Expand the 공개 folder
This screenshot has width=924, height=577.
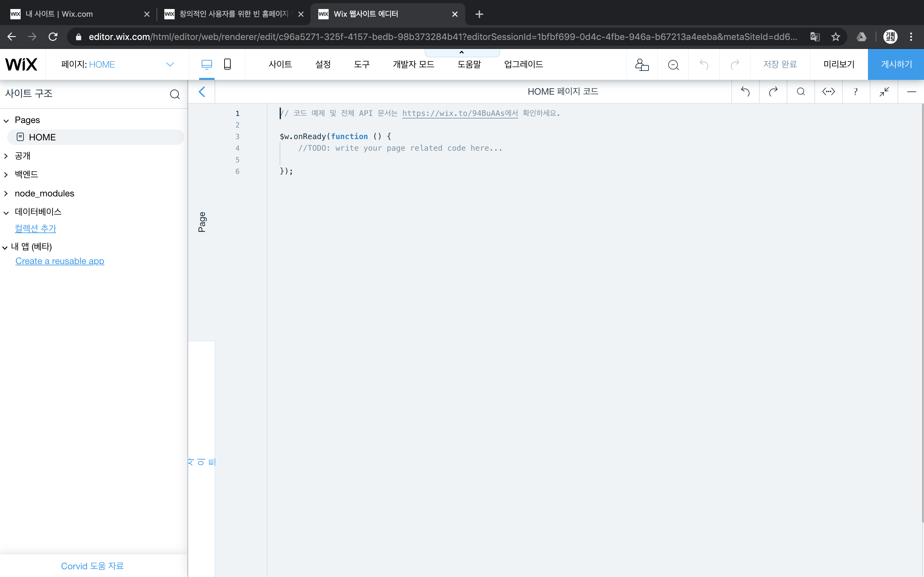tap(6, 156)
